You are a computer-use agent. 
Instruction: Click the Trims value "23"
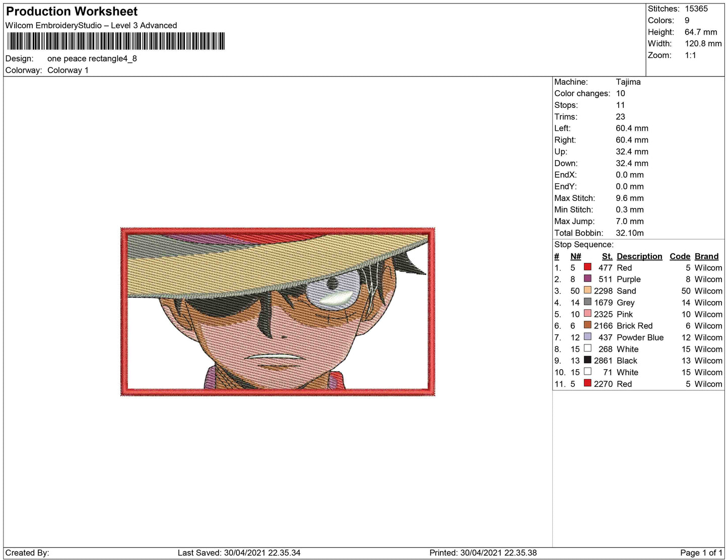tap(620, 116)
